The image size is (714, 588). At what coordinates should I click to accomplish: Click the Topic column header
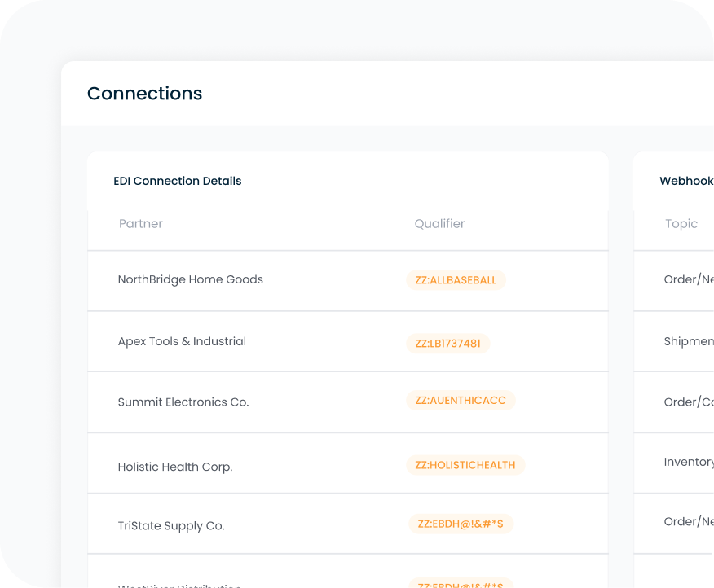point(681,223)
